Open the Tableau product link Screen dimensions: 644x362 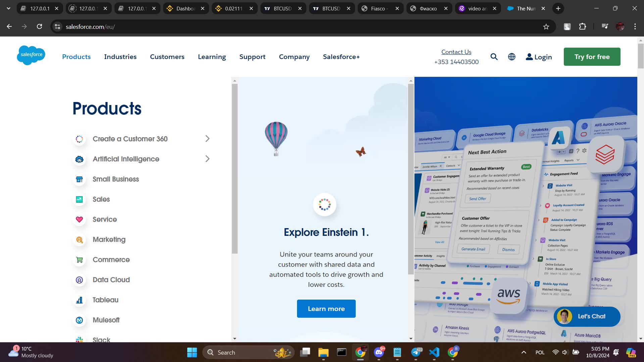(105, 300)
